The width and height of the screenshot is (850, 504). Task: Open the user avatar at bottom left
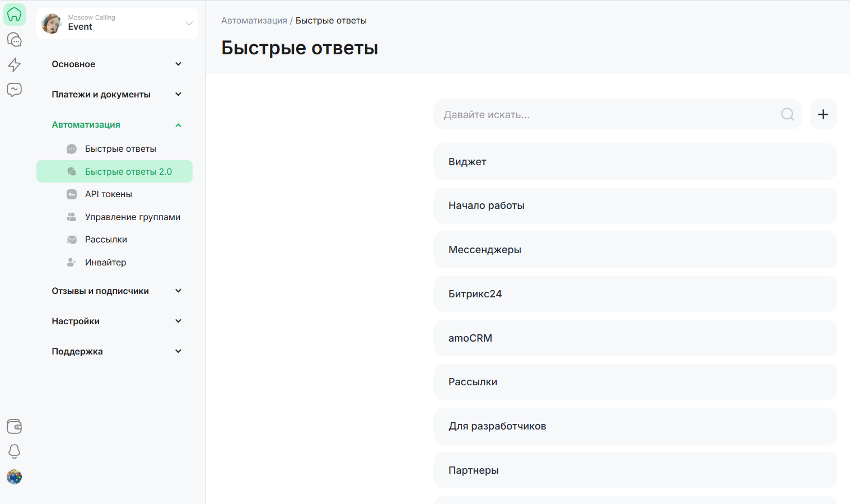[15, 477]
